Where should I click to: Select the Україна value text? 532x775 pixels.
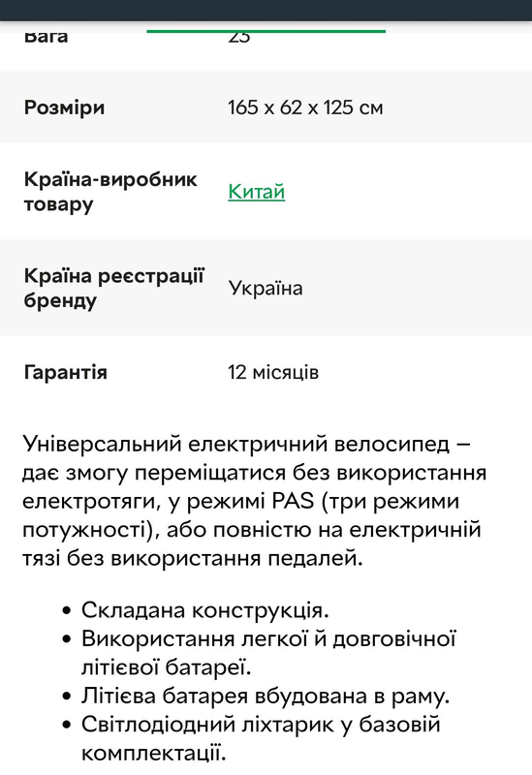266,288
